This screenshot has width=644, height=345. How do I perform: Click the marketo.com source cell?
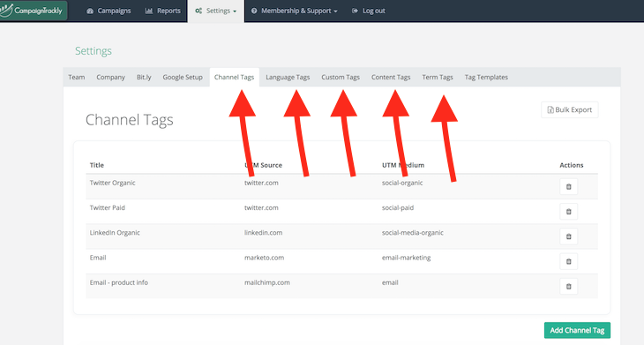pos(264,258)
